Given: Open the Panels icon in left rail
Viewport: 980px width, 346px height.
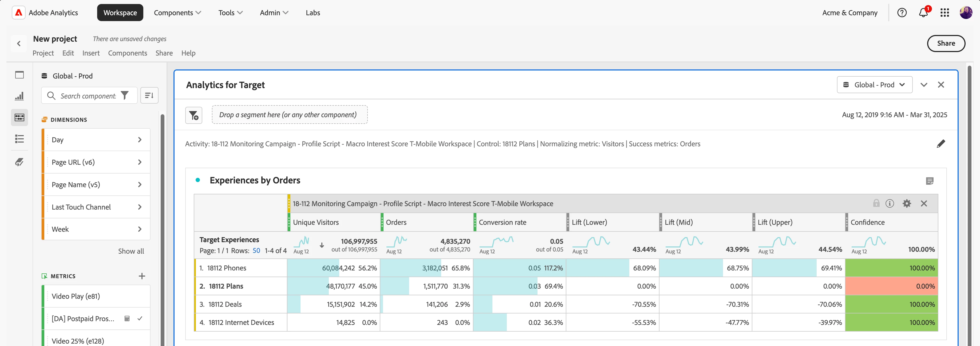Looking at the screenshot, I should coord(19,74).
